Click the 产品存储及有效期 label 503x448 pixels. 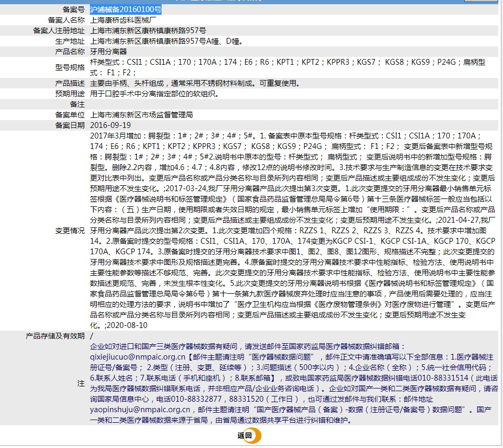[x=55, y=336]
